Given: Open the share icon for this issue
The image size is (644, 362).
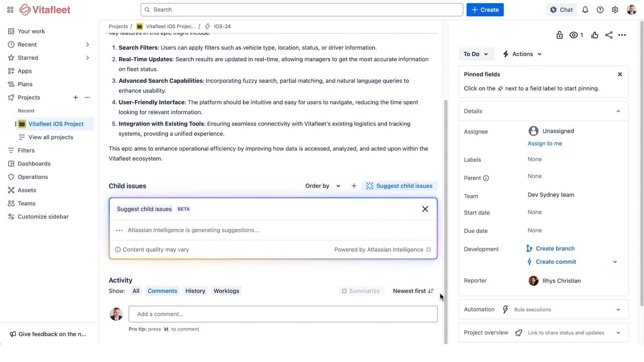Looking at the screenshot, I should [609, 35].
